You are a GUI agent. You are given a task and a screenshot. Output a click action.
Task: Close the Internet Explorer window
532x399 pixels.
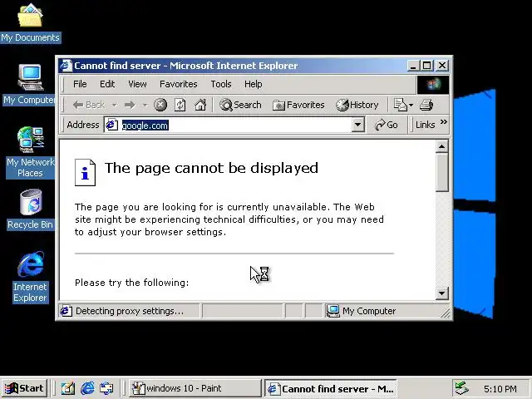(x=441, y=66)
